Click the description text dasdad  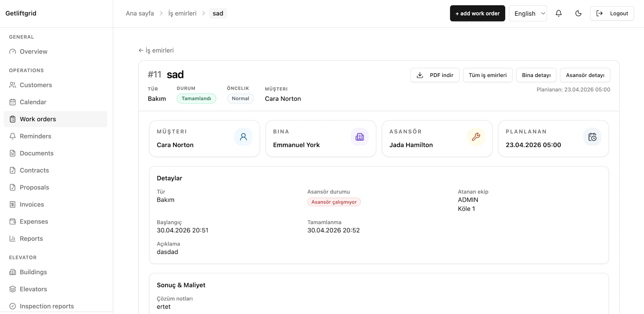[167, 252]
